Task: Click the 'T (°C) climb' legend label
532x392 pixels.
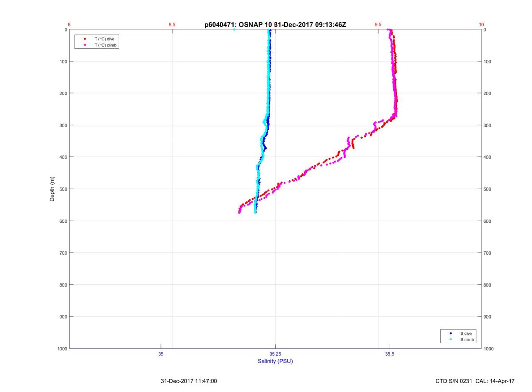Action: pyautogui.click(x=106, y=45)
